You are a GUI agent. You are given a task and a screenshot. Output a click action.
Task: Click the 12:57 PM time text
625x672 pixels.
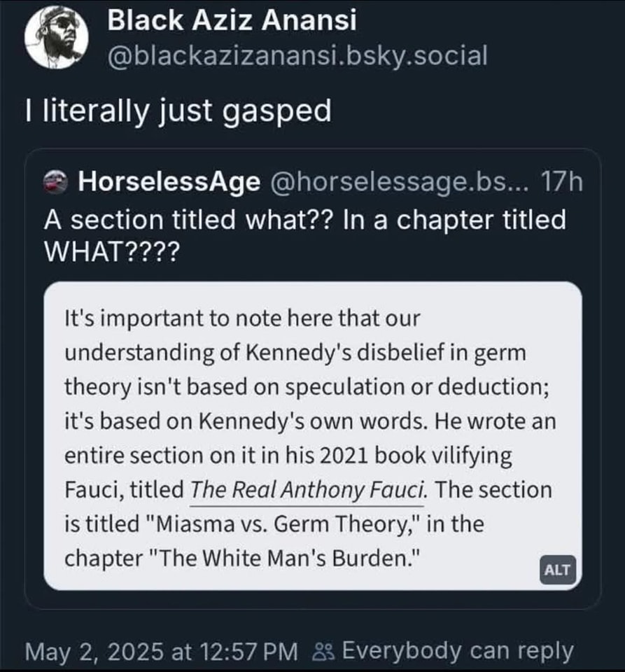click(x=244, y=651)
